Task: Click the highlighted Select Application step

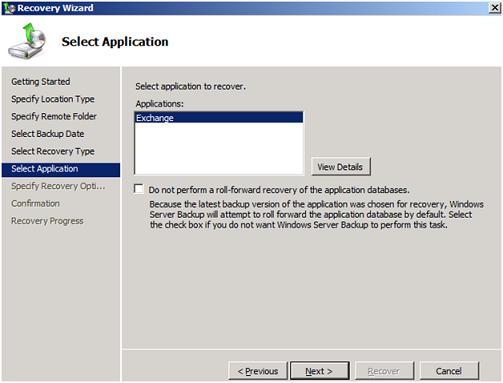Action: click(61, 169)
